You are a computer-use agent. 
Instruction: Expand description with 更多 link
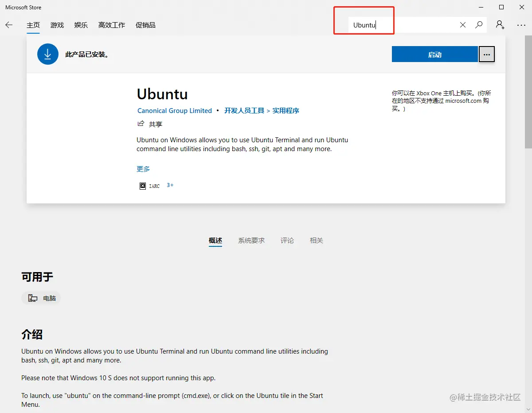[x=143, y=169]
